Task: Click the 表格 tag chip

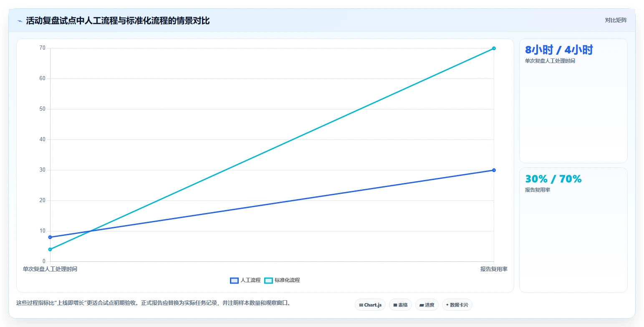Action: point(400,305)
